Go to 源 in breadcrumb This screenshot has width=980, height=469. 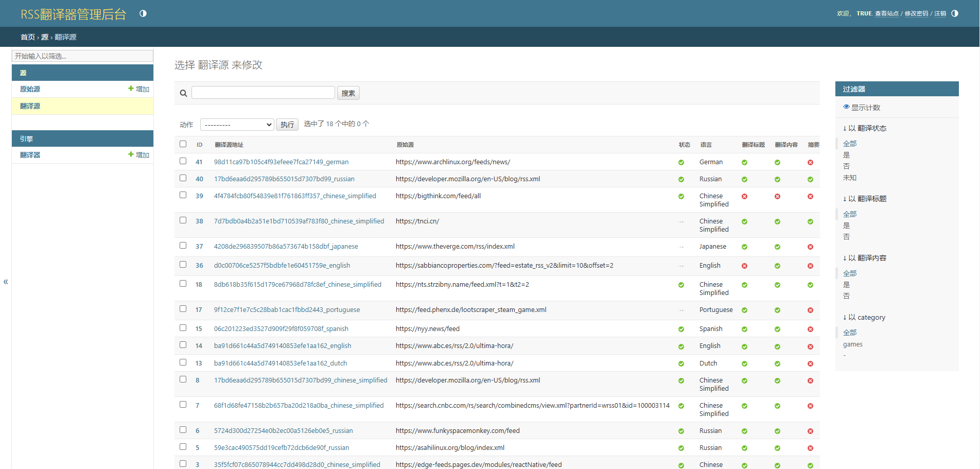(45, 37)
